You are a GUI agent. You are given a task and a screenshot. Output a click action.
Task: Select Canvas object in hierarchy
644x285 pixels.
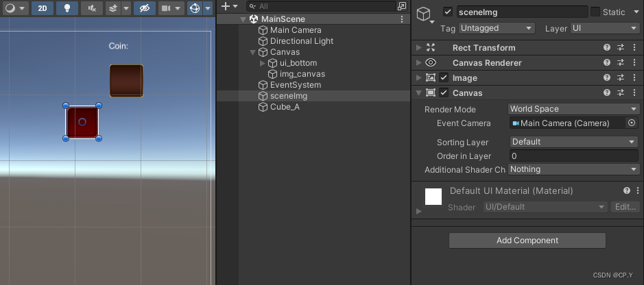click(x=285, y=52)
